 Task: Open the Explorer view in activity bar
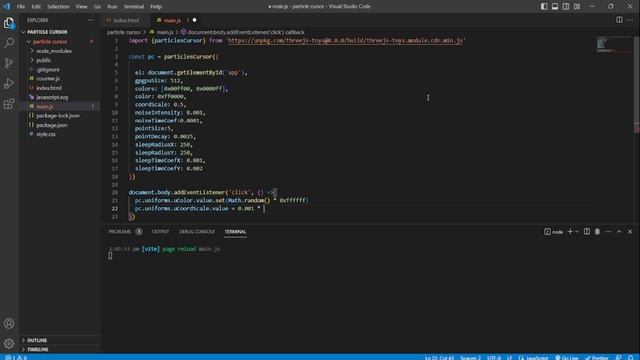point(9,23)
